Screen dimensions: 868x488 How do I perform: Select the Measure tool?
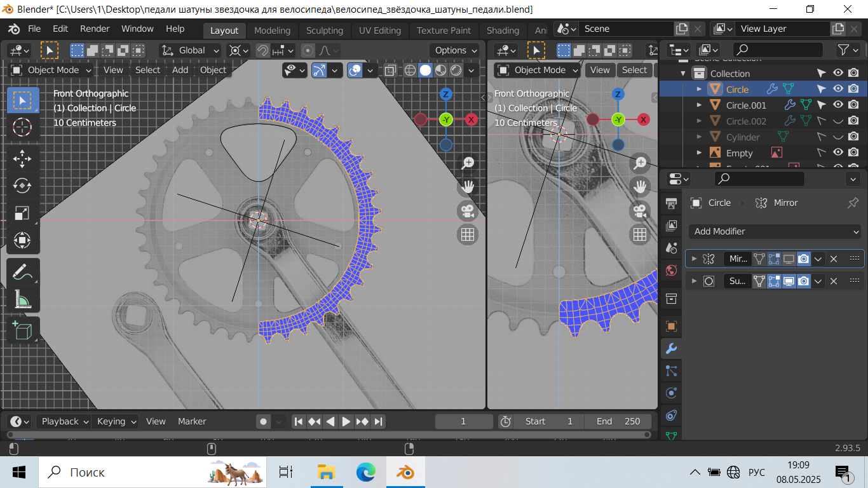coord(22,299)
